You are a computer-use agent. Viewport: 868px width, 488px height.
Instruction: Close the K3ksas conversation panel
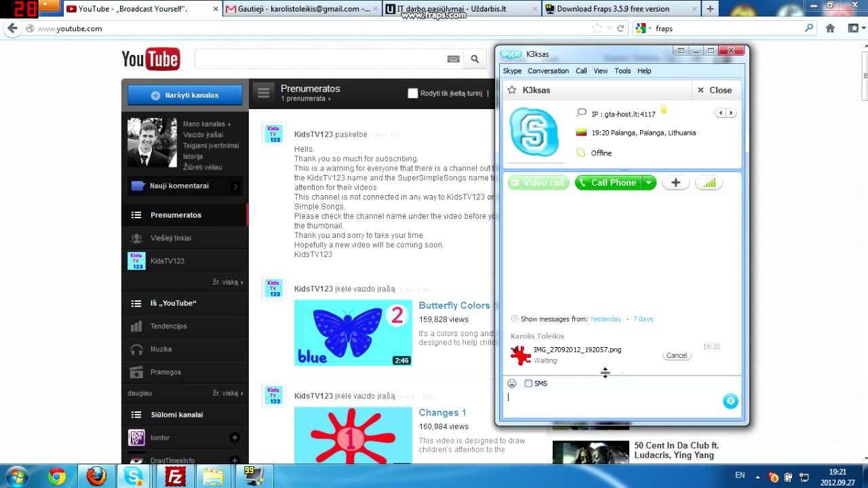(714, 90)
